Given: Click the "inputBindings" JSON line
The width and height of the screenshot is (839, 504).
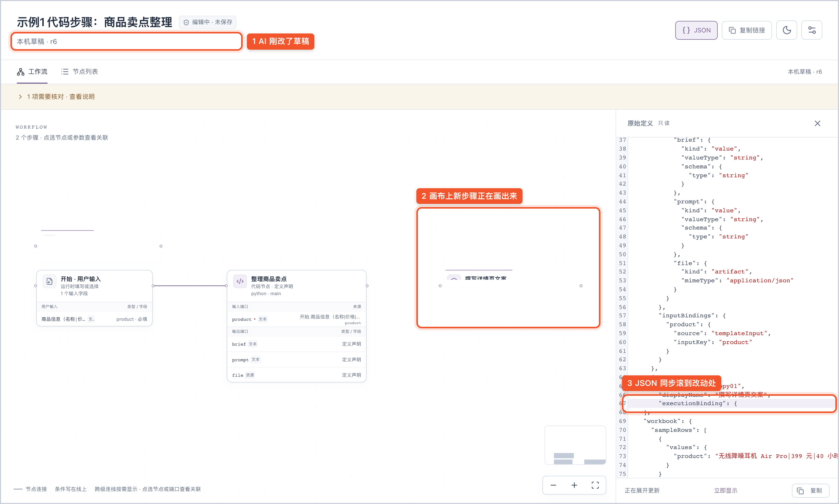Looking at the screenshot, I should click(692, 316).
